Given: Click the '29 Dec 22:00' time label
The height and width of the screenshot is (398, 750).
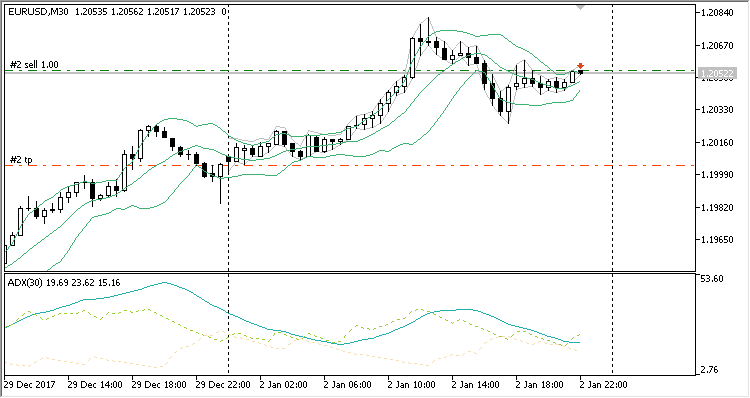Looking at the screenshot, I should click(223, 385).
